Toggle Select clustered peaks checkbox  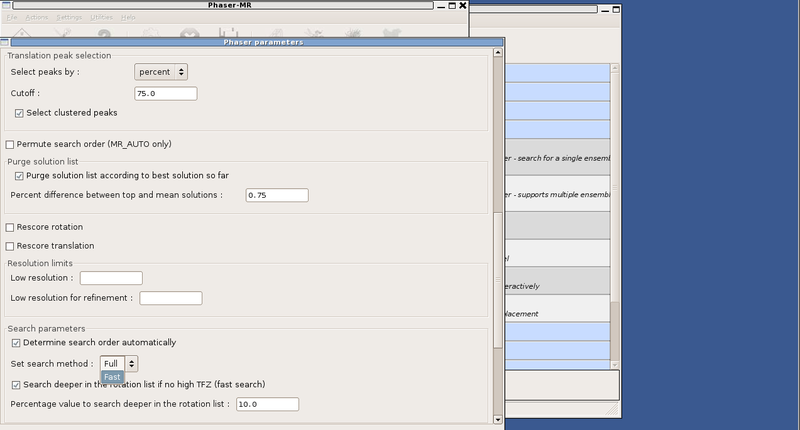pyautogui.click(x=20, y=113)
